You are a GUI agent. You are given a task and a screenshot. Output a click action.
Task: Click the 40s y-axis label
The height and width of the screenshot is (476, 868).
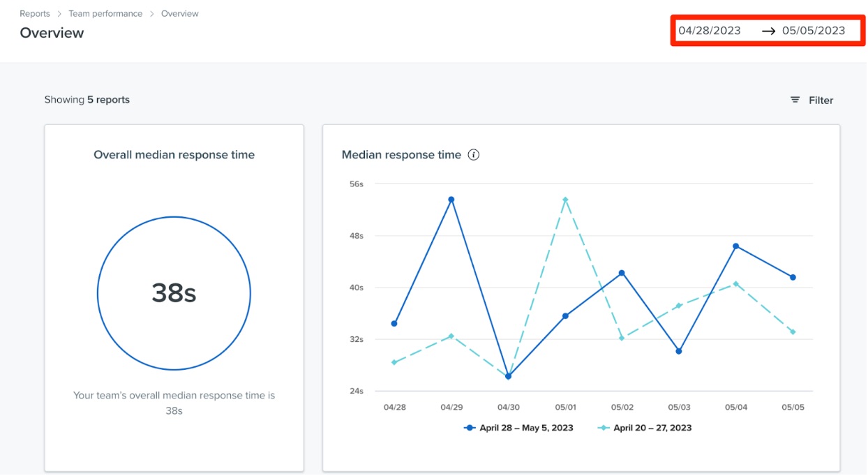(x=357, y=288)
